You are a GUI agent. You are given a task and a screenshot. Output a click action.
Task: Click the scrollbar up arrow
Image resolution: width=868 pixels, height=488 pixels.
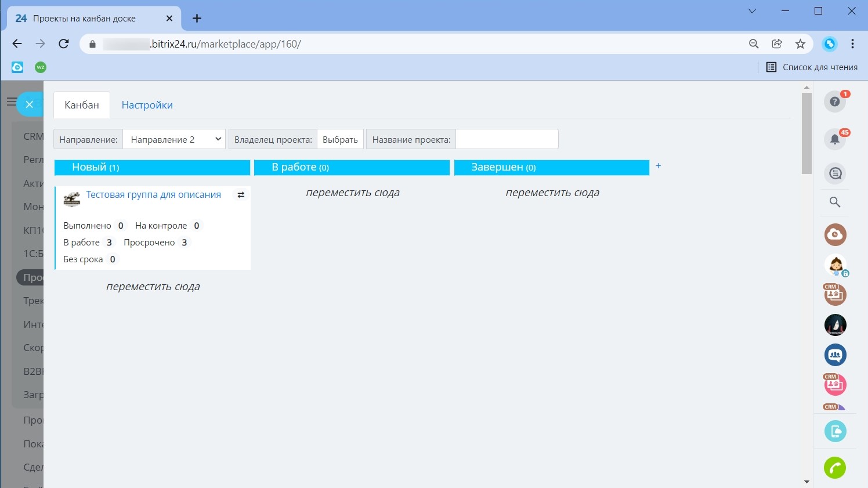tap(806, 87)
